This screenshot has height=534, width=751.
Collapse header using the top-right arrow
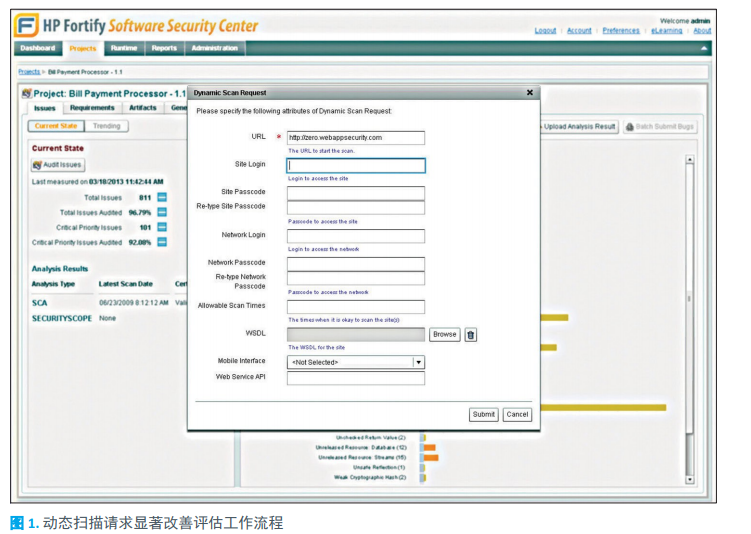pyautogui.click(x=704, y=48)
